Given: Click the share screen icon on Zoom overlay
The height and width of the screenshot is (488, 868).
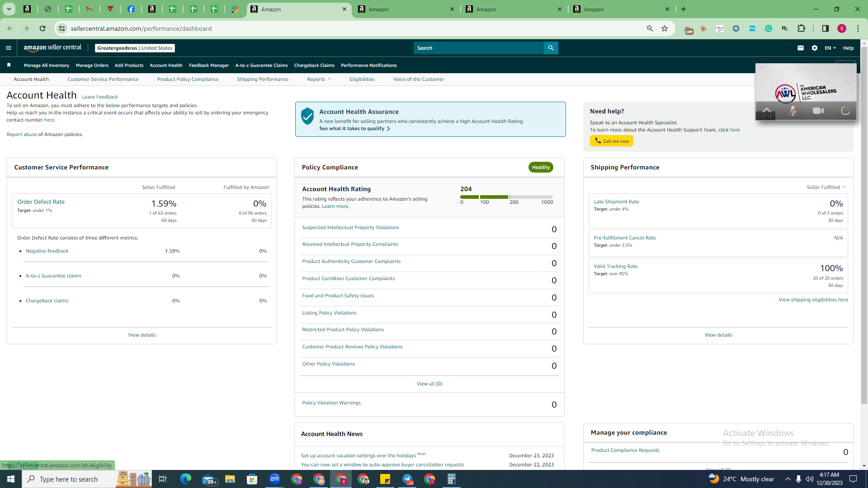Looking at the screenshot, I should click(845, 111).
